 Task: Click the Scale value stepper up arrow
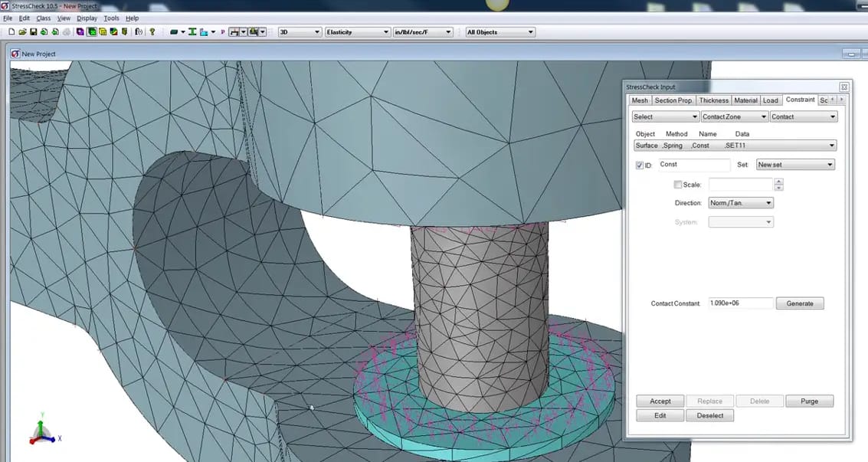click(778, 182)
